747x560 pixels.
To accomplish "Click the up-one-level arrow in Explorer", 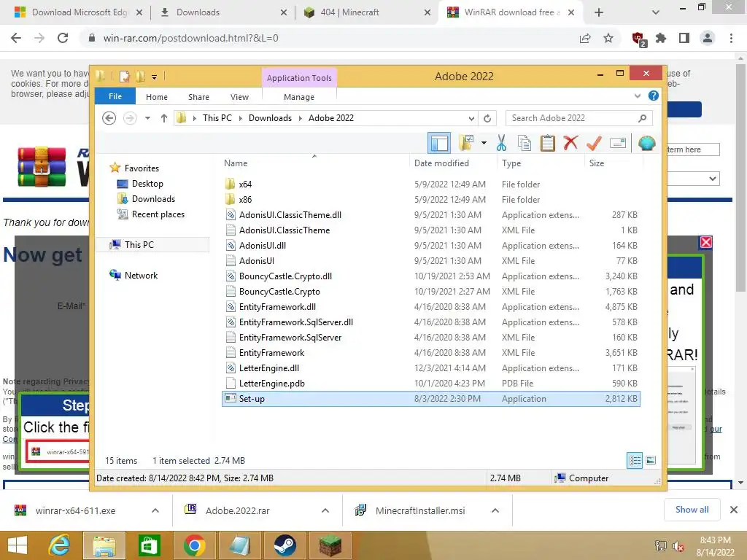I will click(164, 118).
